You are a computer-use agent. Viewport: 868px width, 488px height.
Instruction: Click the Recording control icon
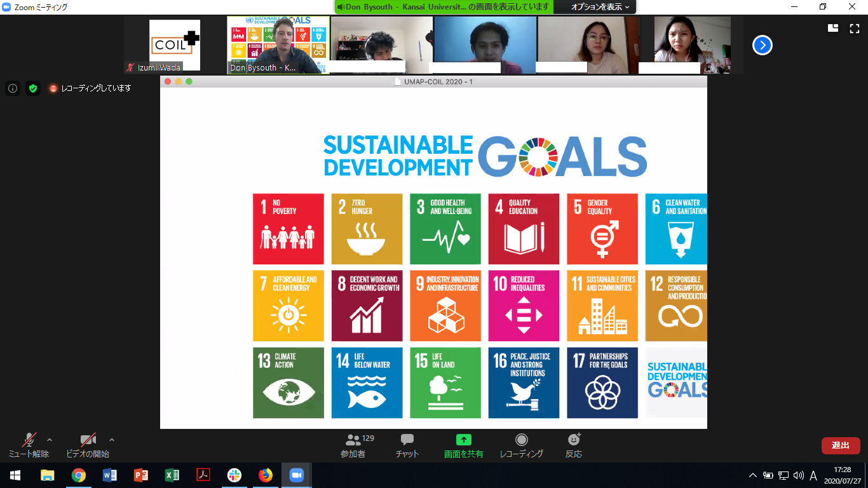tap(521, 440)
